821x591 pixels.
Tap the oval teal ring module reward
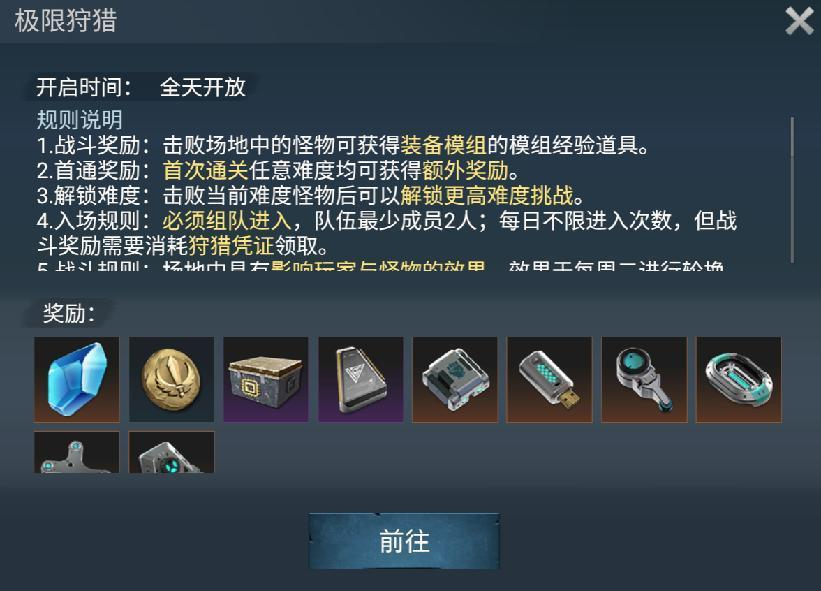coord(739,380)
